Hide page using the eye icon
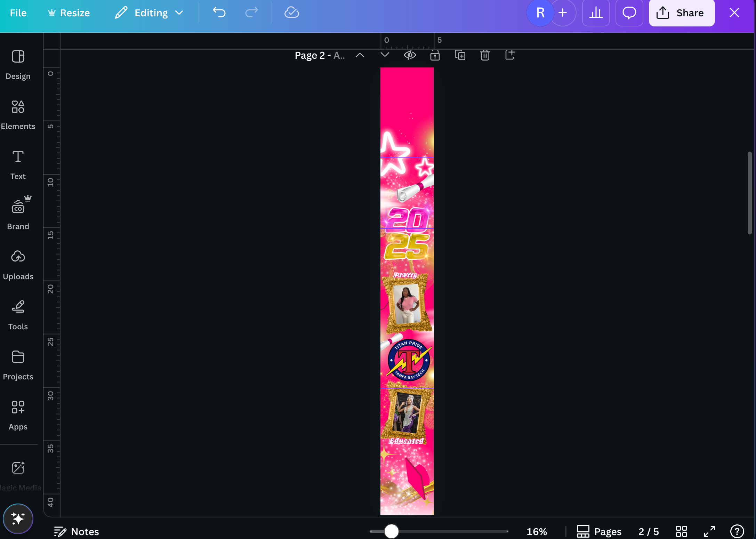This screenshot has height=539, width=756. coord(410,55)
